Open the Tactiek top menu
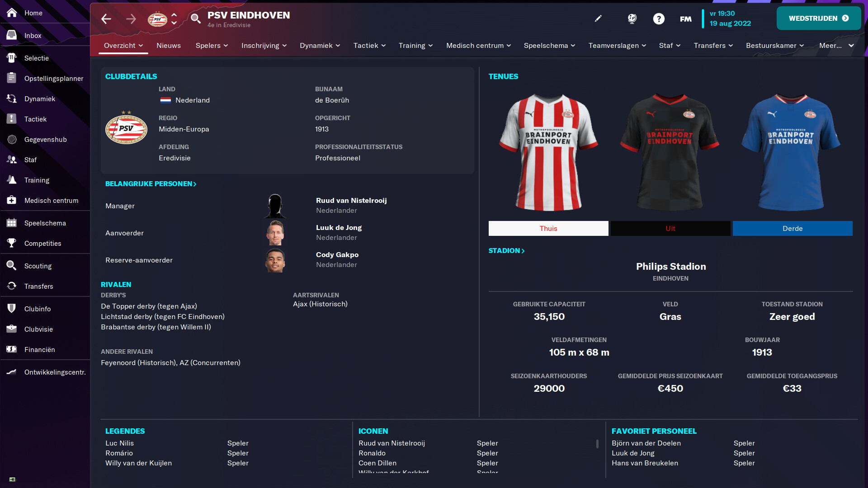Screen dimensions: 868x488 [369, 45]
